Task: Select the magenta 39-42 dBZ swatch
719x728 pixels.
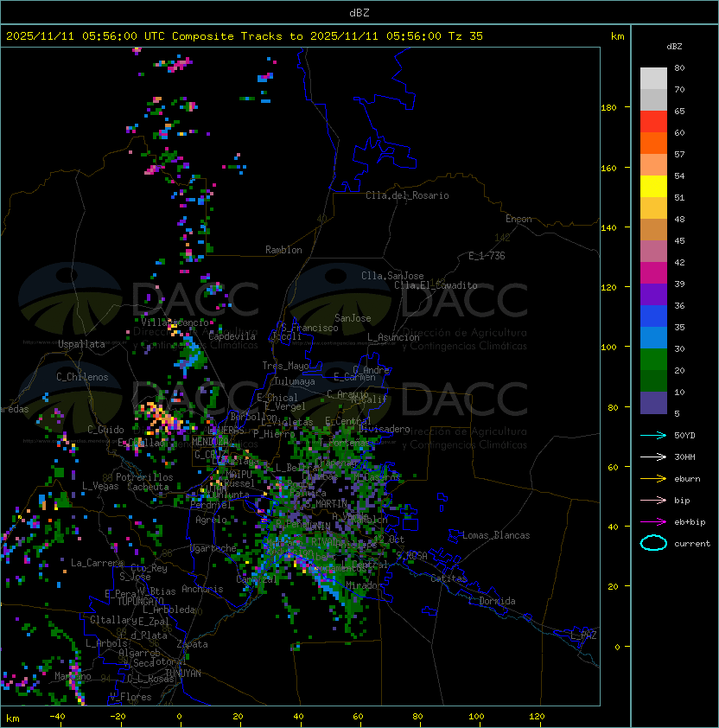Action: coord(653,273)
